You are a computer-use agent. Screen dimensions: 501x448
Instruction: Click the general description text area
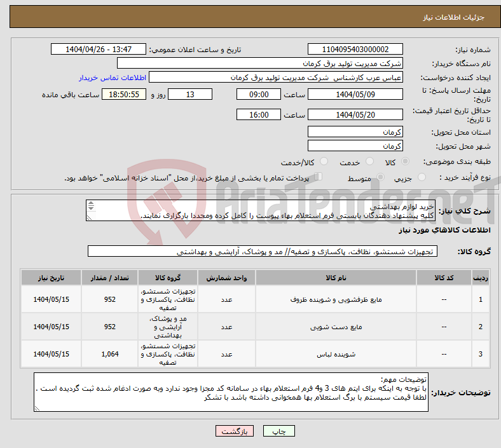(x=261, y=211)
